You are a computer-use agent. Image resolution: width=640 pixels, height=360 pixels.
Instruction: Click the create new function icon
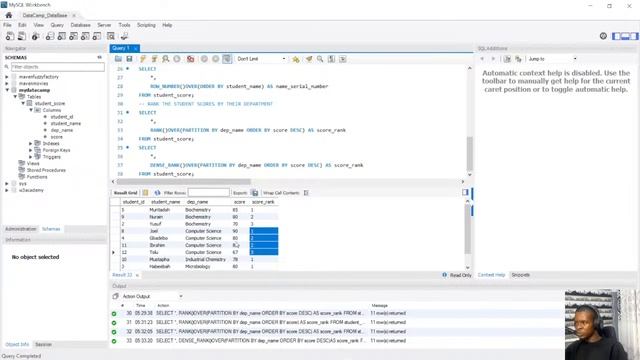click(97, 36)
